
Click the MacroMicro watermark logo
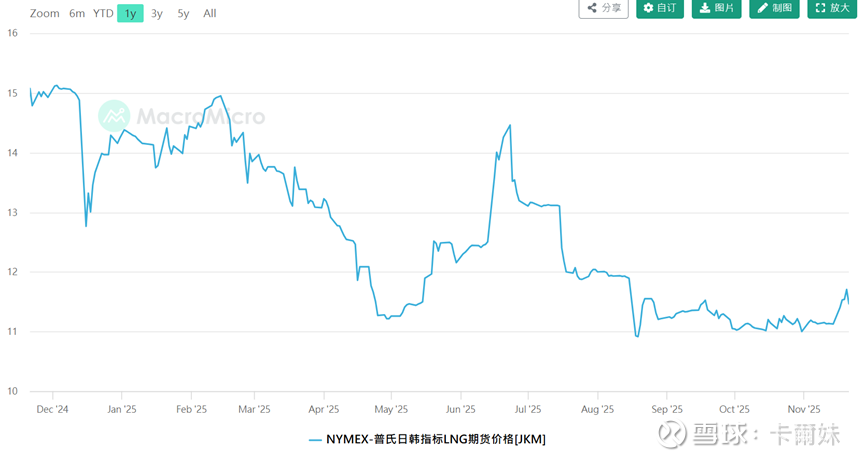(x=114, y=116)
